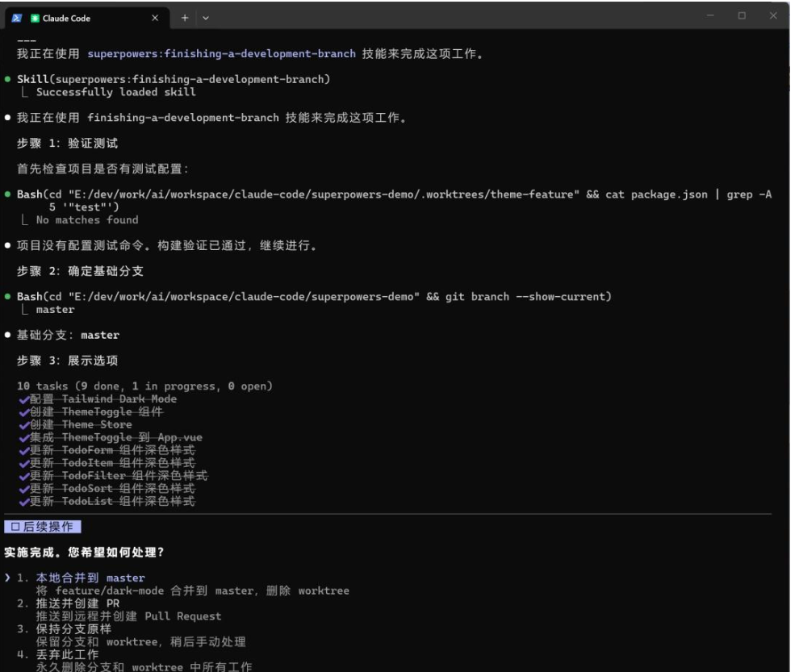This screenshot has height=672, width=799.
Task: Click the 步骤 2: 确定基础分支 heading
Action: click(80, 271)
